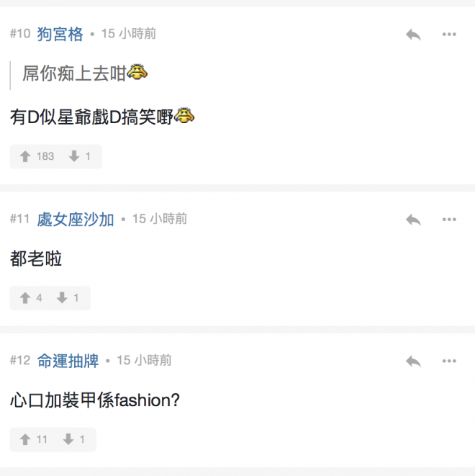This screenshot has width=475, height=476.
Task: Open user profile 狗宮格
Action: tap(60, 34)
